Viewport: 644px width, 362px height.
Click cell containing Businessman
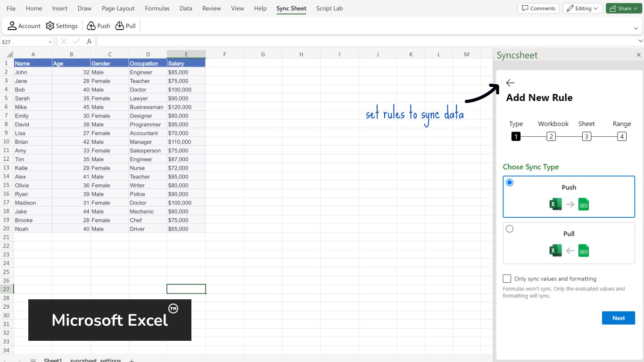(x=148, y=107)
